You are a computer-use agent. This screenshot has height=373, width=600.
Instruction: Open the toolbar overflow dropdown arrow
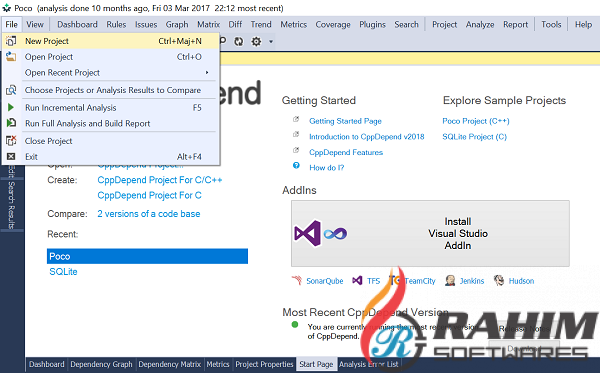click(x=271, y=41)
